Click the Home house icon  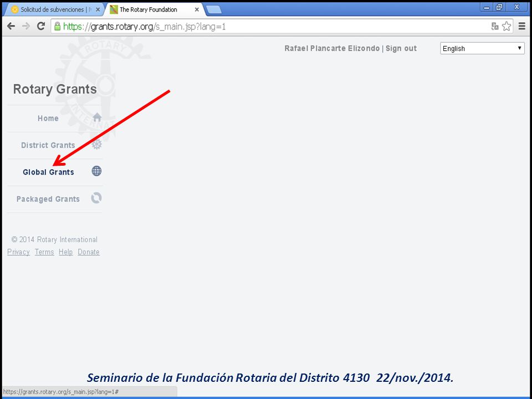[x=97, y=117]
